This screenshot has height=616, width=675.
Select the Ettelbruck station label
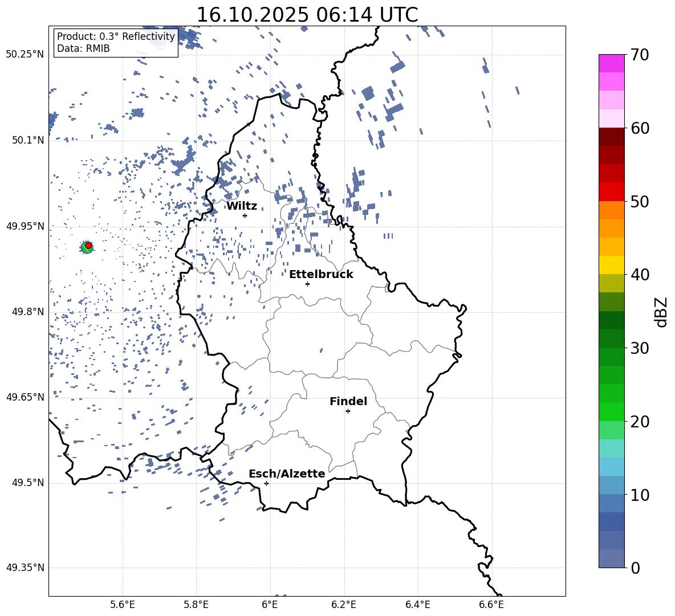321,274
